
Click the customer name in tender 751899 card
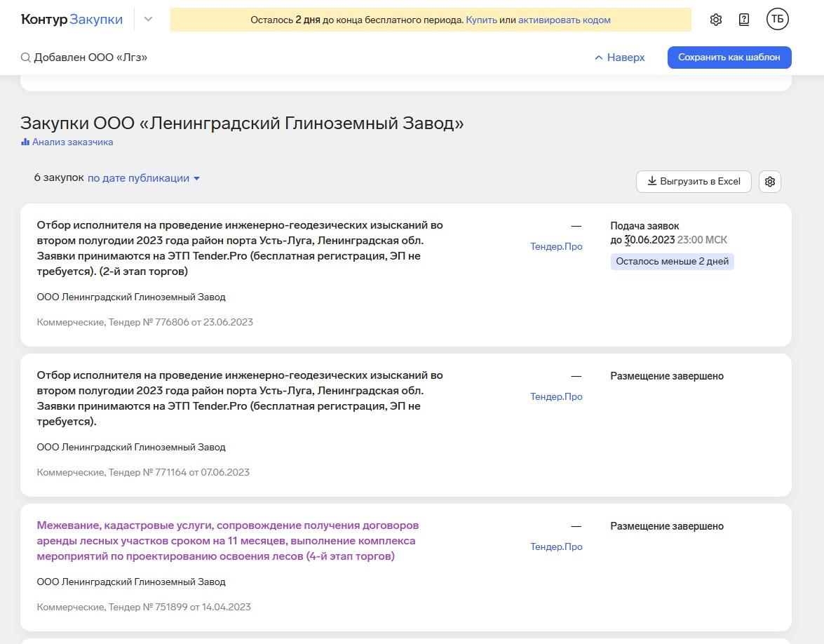[x=131, y=582]
